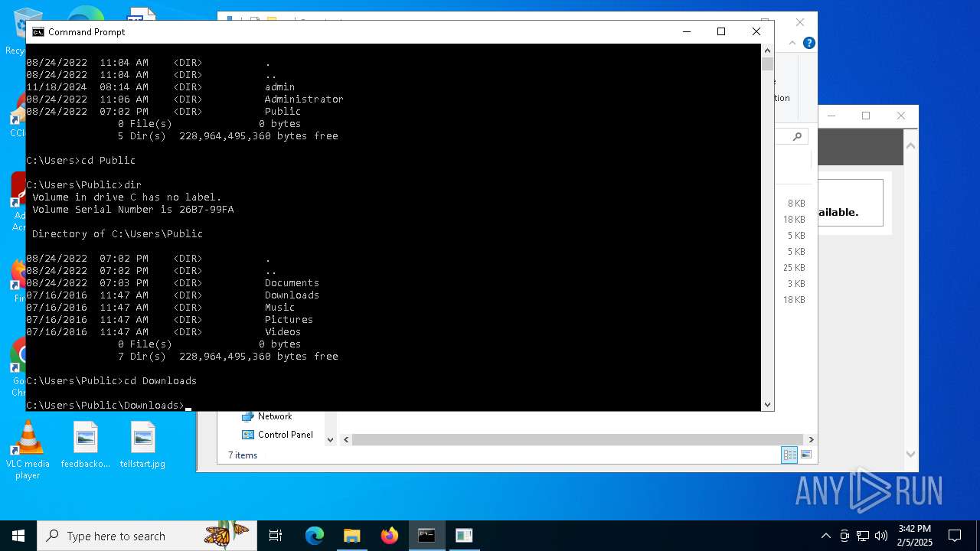The width and height of the screenshot is (980, 551).
Task: Click the Command Prompt scrollbar up arrow
Action: pos(767,51)
